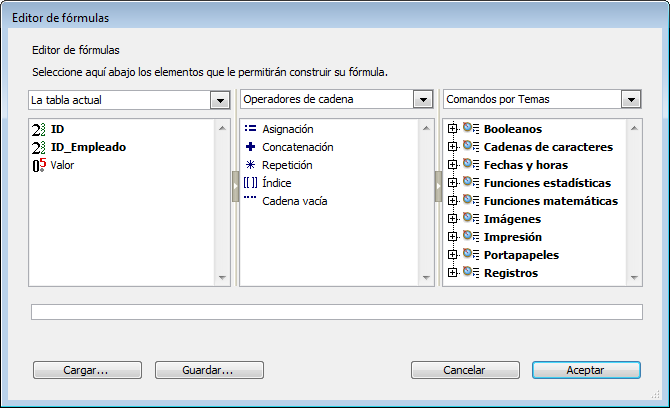Select the Asignación operator icon
The width and height of the screenshot is (670, 408).
pyautogui.click(x=251, y=129)
